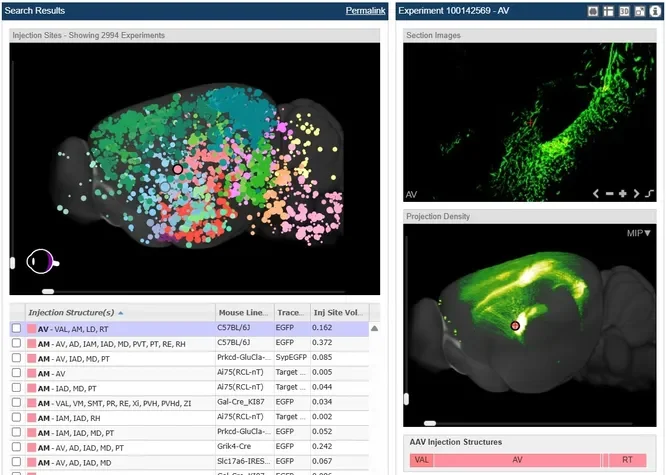Image resolution: width=666 pixels, height=475 pixels.
Task: Open the Permalink link
Action: coord(364,10)
